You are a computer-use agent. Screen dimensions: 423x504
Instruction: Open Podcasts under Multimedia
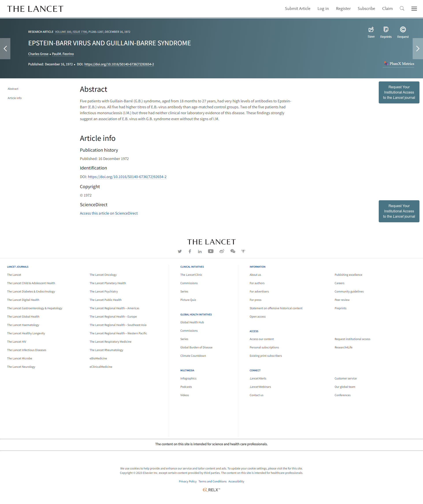click(x=186, y=387)
